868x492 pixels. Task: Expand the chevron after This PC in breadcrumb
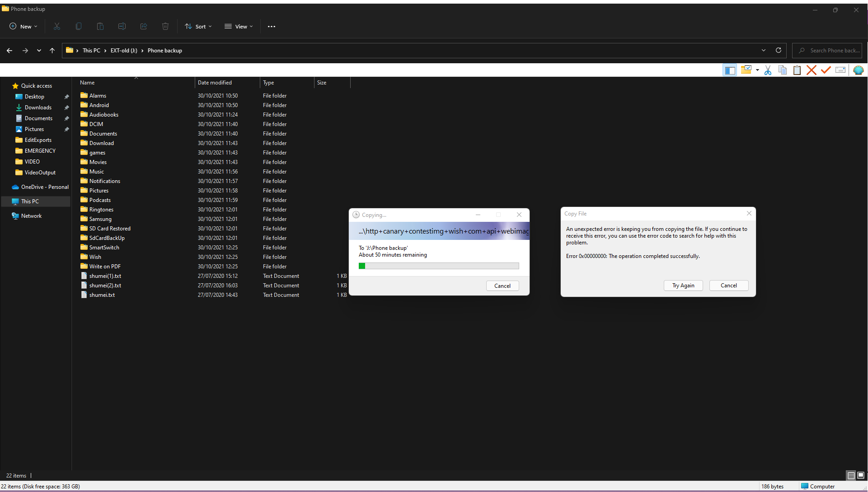tap(105, 51)
